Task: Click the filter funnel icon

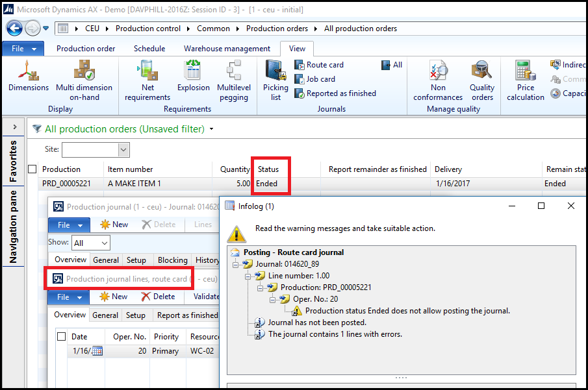Action: (x=37, y=129)
